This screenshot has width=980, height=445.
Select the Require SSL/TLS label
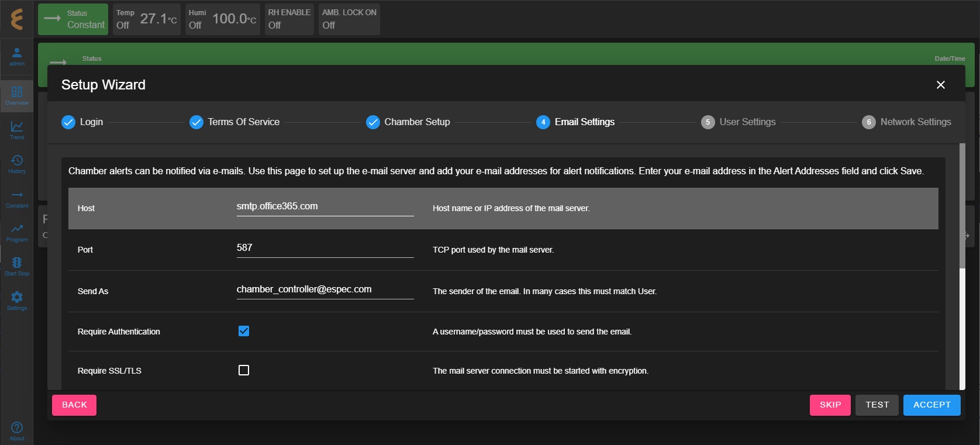[109, 371]
